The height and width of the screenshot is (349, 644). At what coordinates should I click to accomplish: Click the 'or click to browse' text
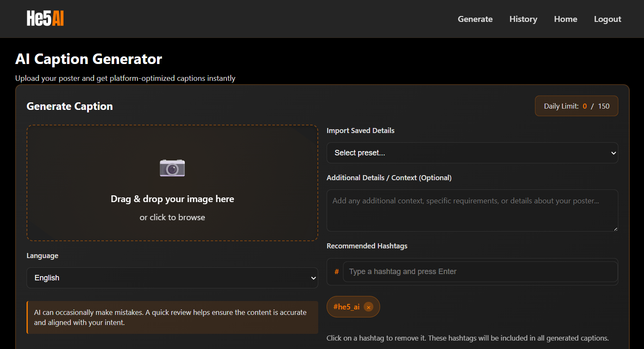pos(172,217)
